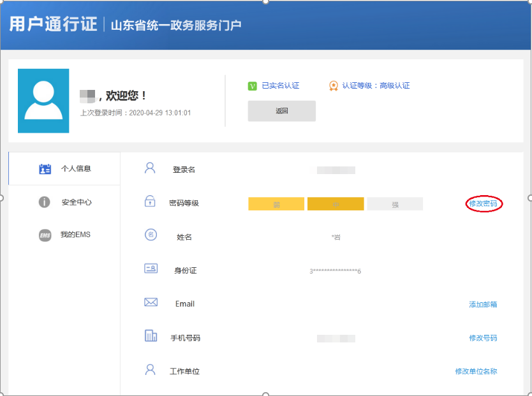
Task: Click the phone icon beside 手机号码
Action: (150, 337)
